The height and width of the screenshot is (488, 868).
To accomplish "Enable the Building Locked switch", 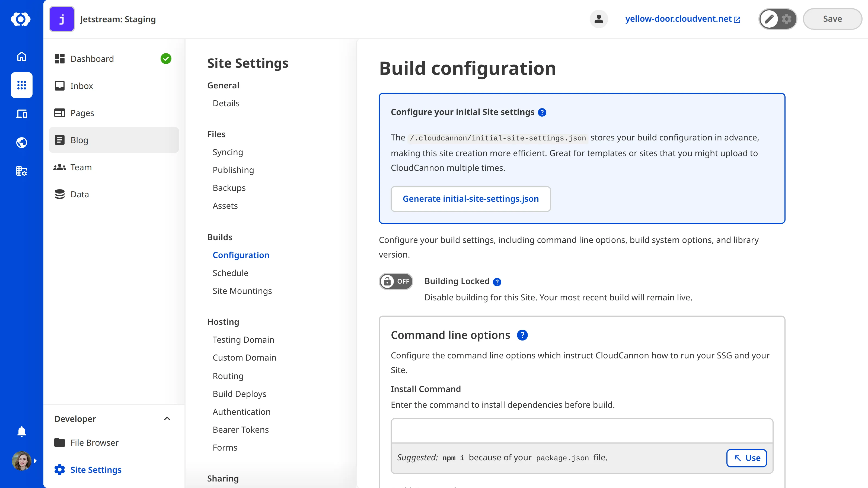I will [395, 282].
